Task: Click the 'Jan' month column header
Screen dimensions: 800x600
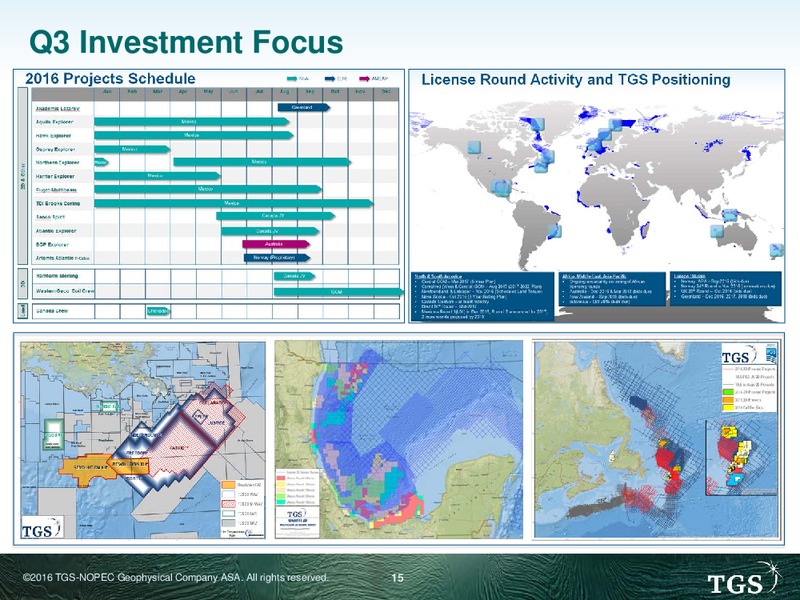Action: [x=107, y=92]
